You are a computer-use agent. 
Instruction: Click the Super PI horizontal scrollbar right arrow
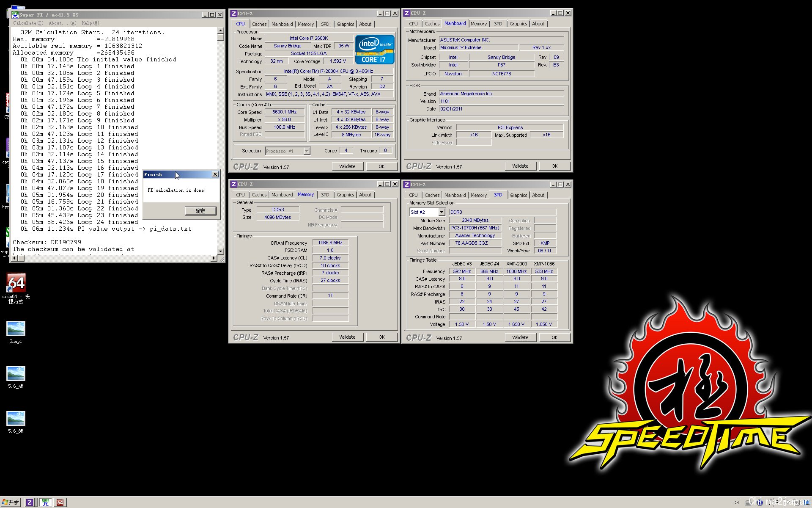214,258
